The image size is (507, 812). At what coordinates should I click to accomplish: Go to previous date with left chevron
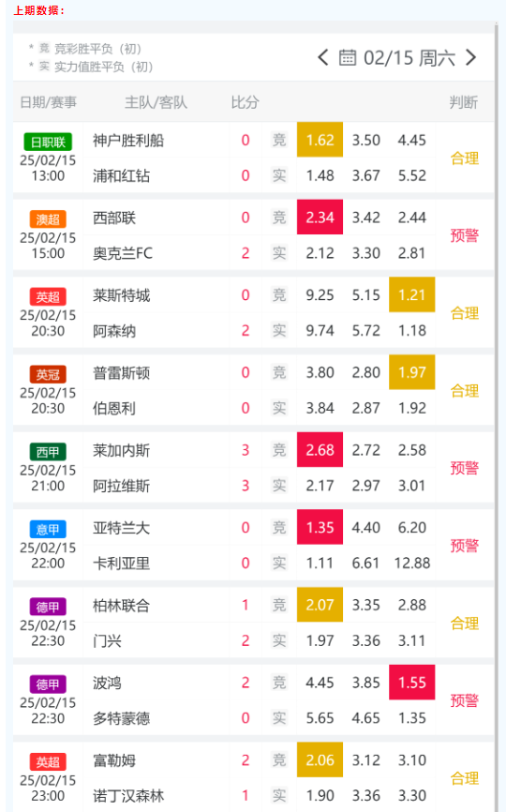click(322, 57)
